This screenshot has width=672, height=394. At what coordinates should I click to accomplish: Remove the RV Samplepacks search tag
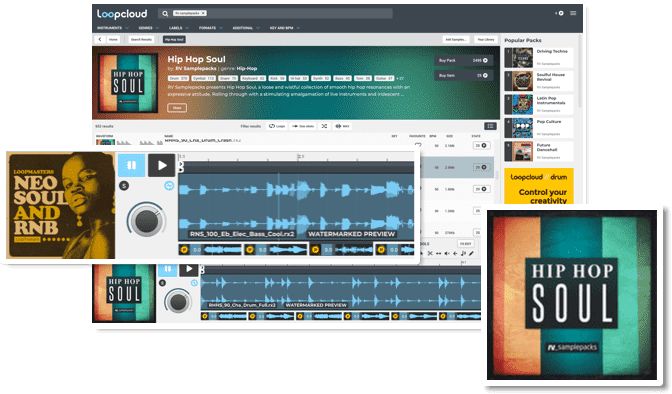204,13
